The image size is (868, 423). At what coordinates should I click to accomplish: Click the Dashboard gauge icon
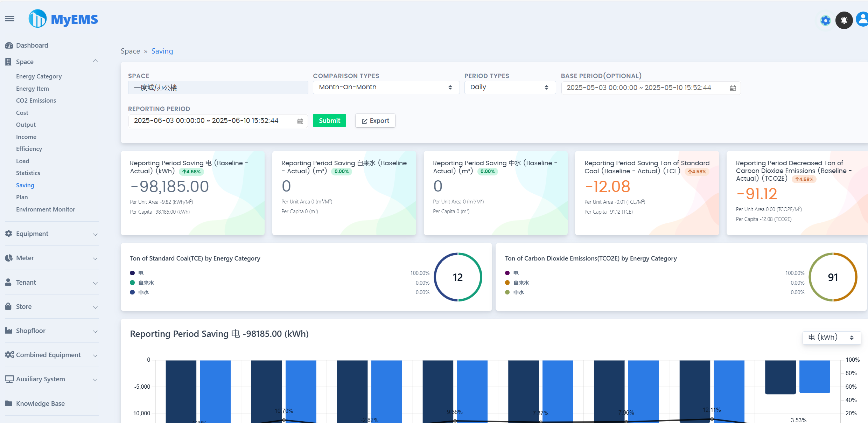9,46
